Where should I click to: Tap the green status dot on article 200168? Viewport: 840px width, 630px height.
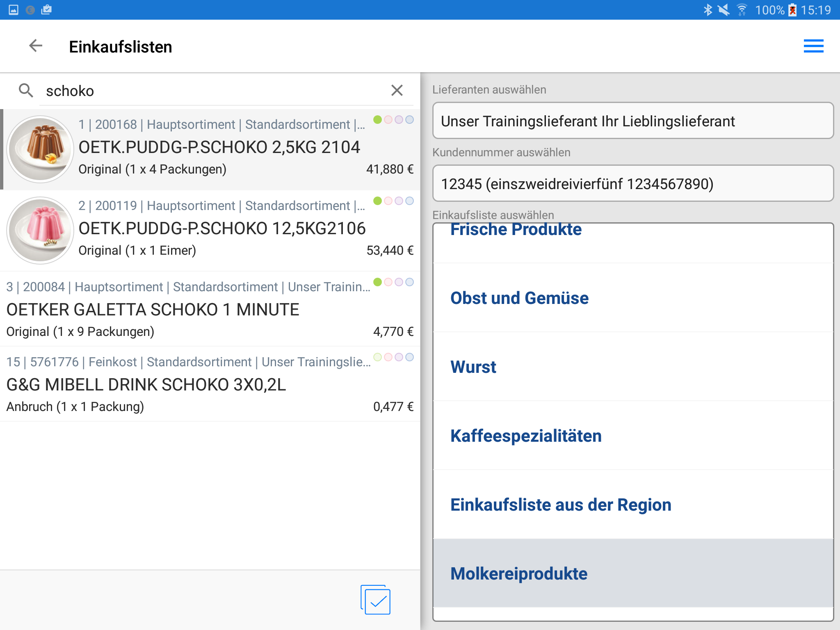(x=377, y=120)
